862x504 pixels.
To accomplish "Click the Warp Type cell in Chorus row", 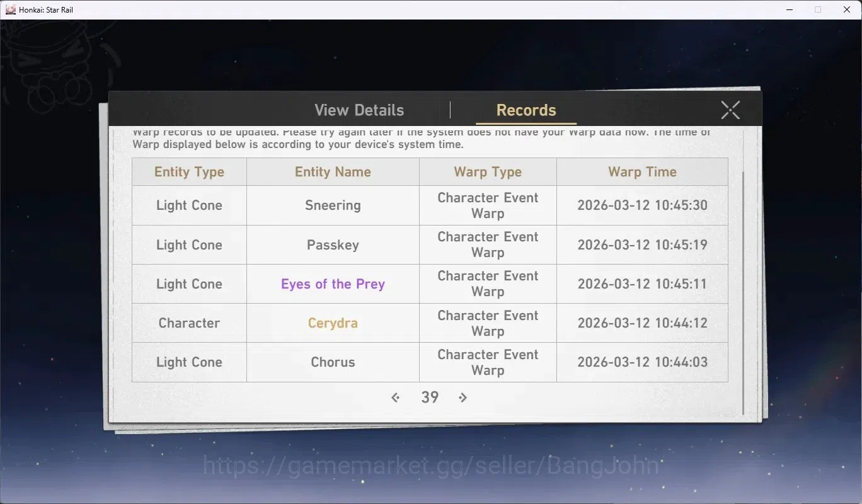I will [x=488, y=362].
